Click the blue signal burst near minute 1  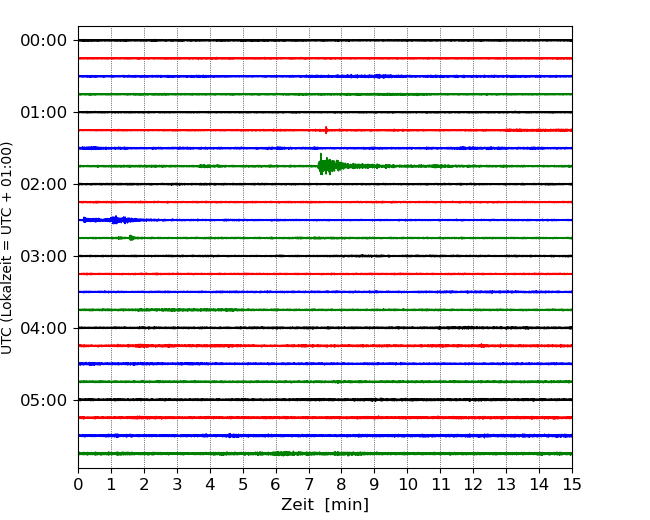tap(115, 219)
